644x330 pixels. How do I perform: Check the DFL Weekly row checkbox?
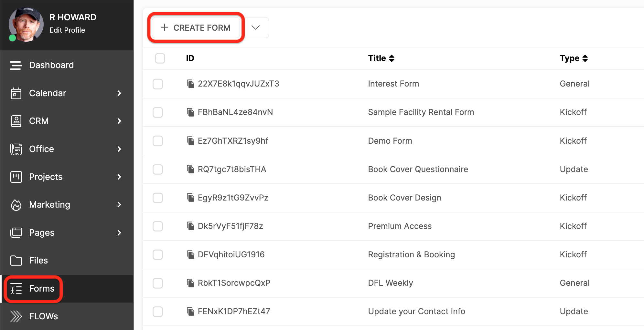pyautogui.click(x=158, y=283)
